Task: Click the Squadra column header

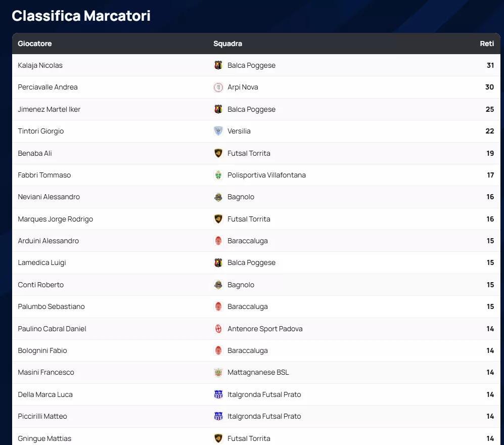Action: [227, 43]
